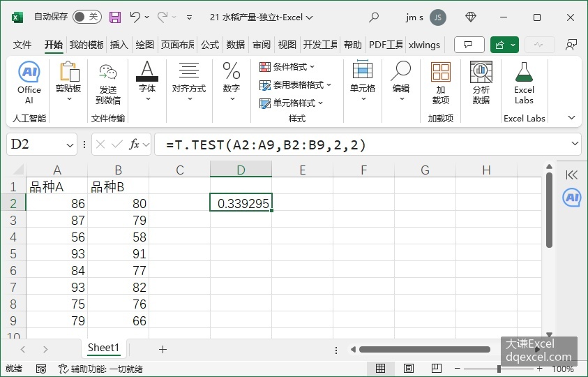Toggle the AutoSave (自动保存) switch
The height and width of the screenshot is (377, 588).
[87, 17]
